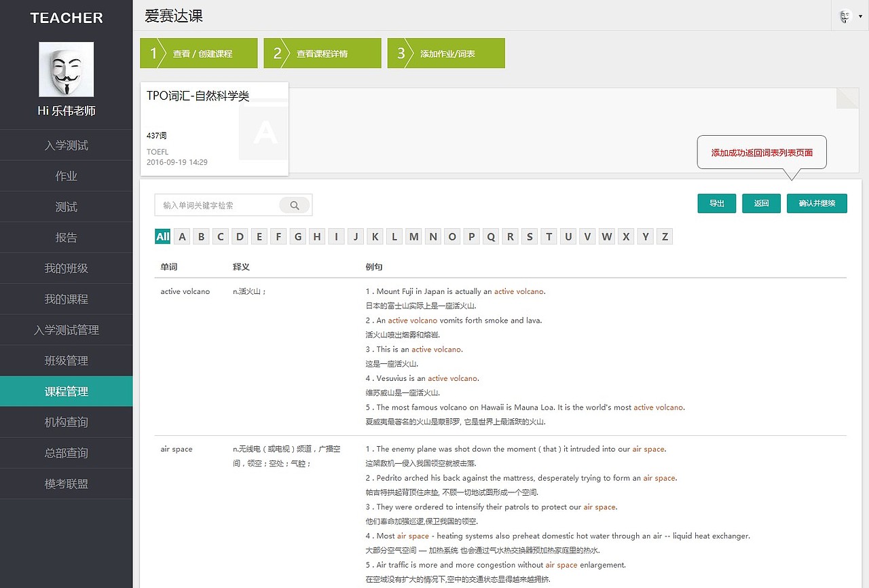
Task: Open the user avatar menu at top right
Action: coord(844,15)
